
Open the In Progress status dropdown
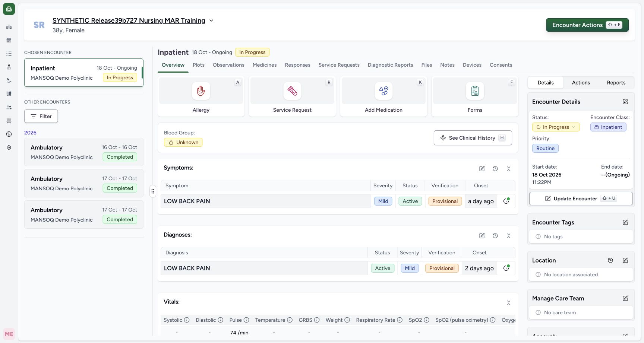tap(556, 127)
